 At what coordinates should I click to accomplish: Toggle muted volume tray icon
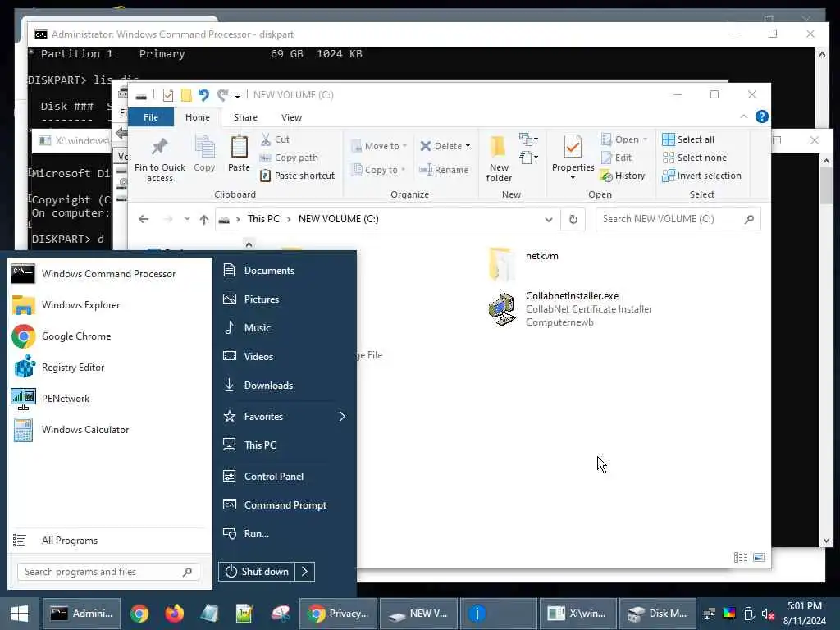click(768, 614)
